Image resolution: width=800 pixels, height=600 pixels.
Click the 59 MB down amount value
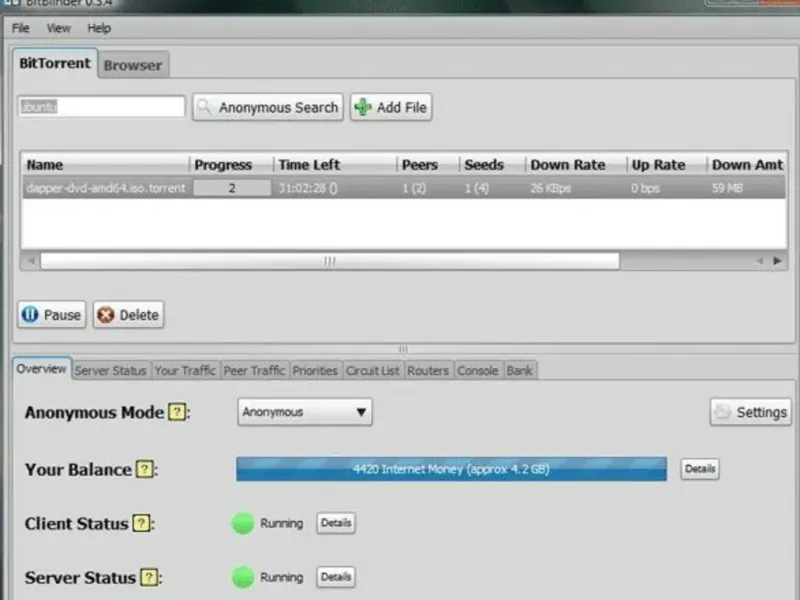727,188
